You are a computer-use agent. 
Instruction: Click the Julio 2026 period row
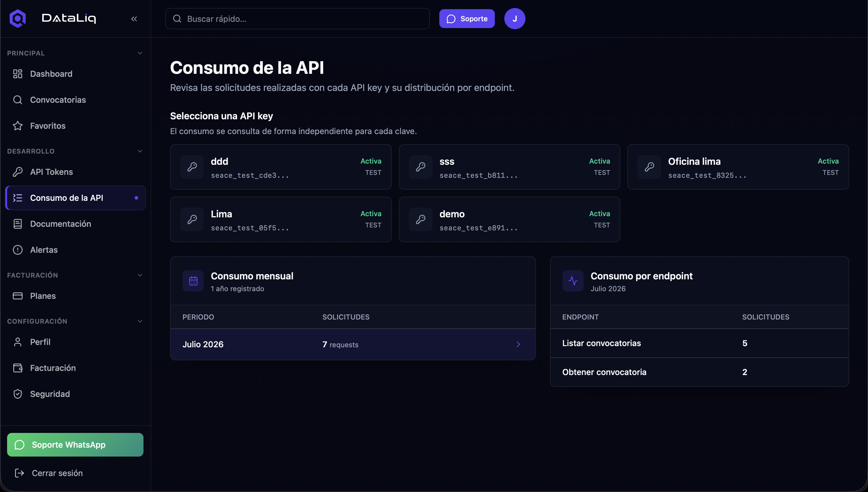353,344
